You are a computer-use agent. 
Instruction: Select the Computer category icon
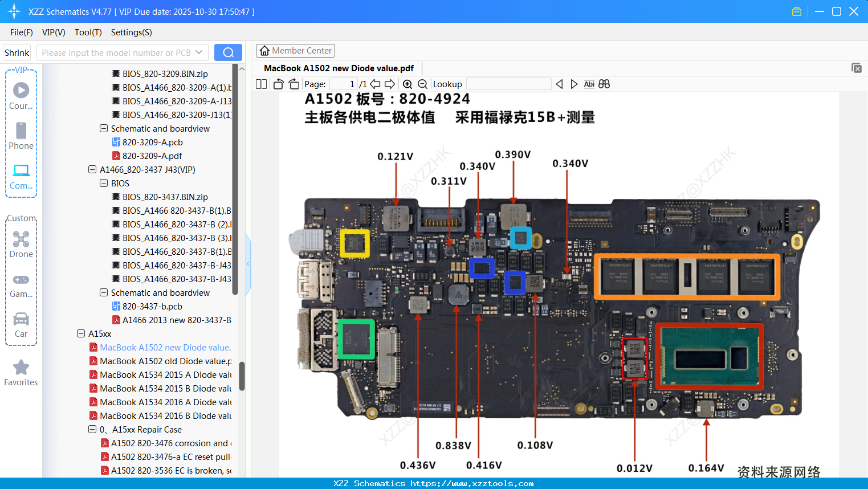tap(21, 176)
